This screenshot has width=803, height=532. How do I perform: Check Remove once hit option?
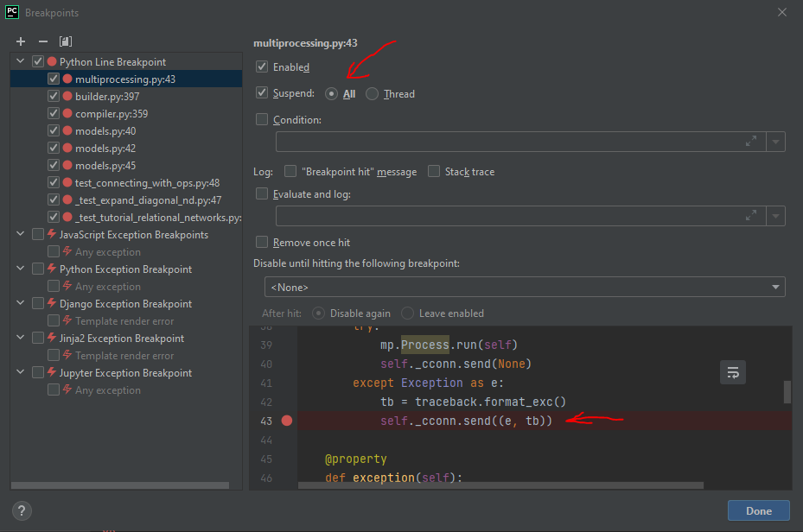pos(262,242)
